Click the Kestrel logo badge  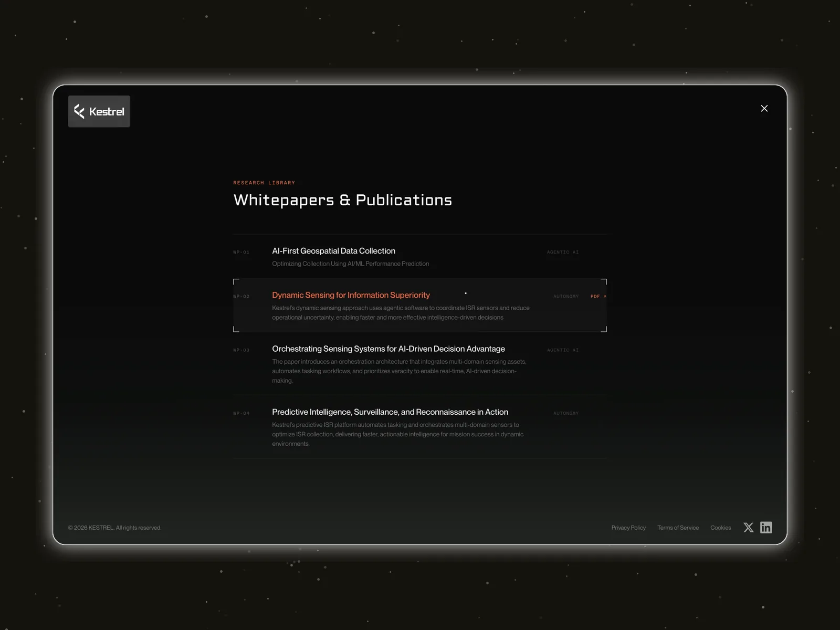(99, 111)
